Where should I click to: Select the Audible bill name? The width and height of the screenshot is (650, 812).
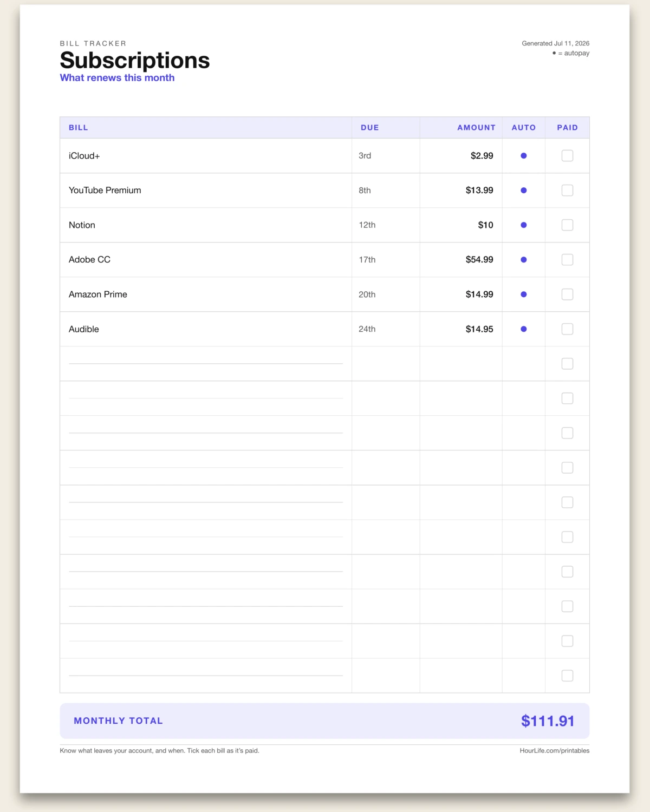click(x=84, y=329)
